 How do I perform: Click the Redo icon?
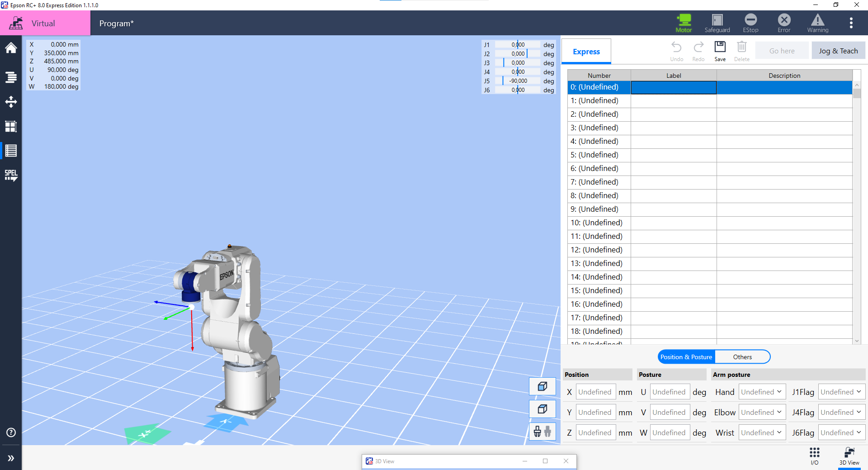pos(698,51)
